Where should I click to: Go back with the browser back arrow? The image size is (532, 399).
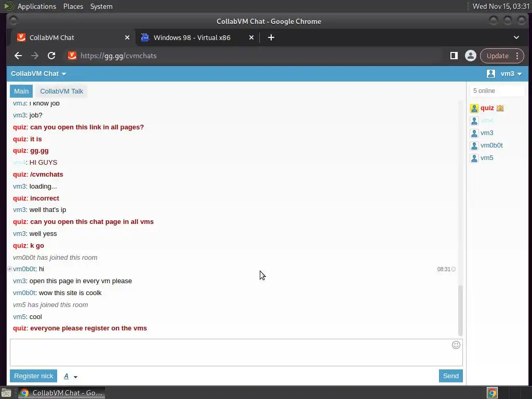[18, 56]
